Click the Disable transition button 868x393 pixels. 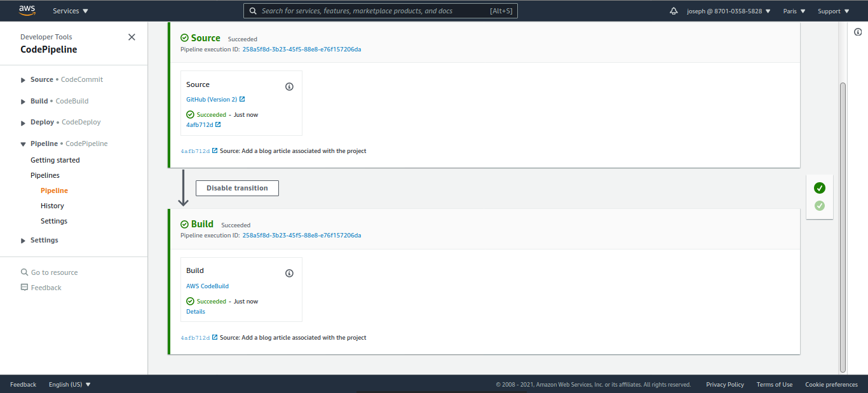237,188
